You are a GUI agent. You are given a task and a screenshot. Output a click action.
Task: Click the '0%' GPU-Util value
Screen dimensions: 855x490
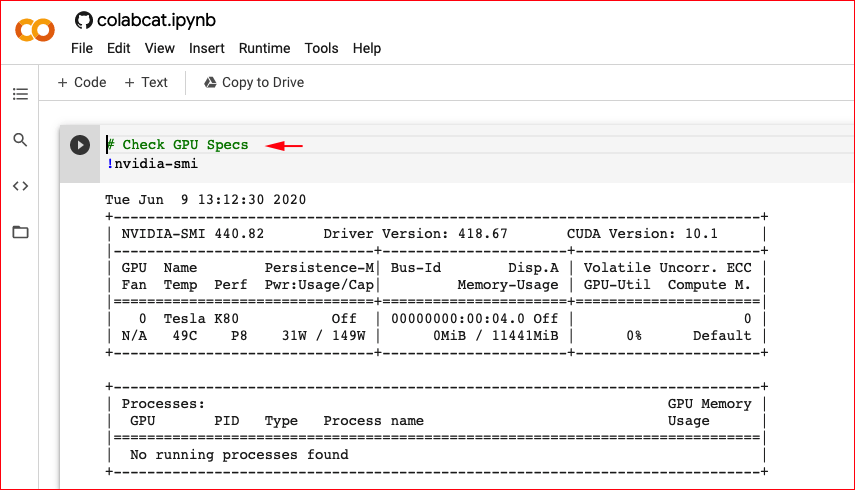coord(634,336)
